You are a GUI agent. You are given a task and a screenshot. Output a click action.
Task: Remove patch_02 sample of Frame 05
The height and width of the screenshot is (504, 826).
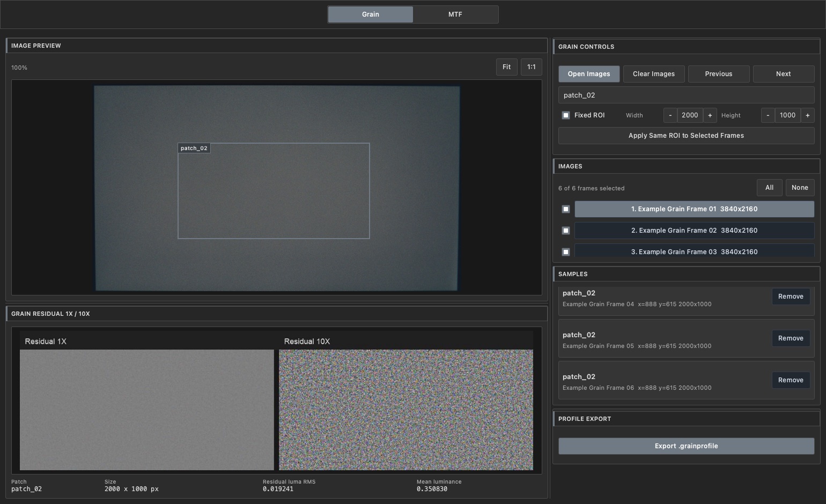pyautogui.click(x=791, y=338)
